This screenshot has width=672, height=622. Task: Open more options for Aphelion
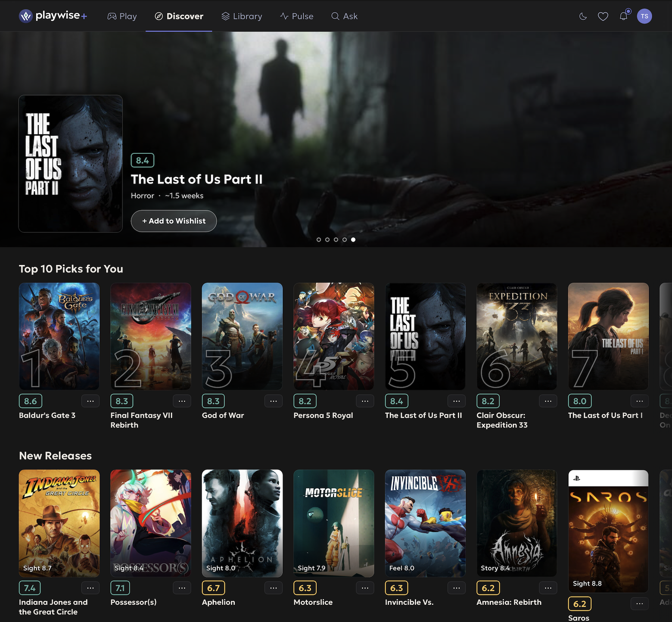pos(274,588)
